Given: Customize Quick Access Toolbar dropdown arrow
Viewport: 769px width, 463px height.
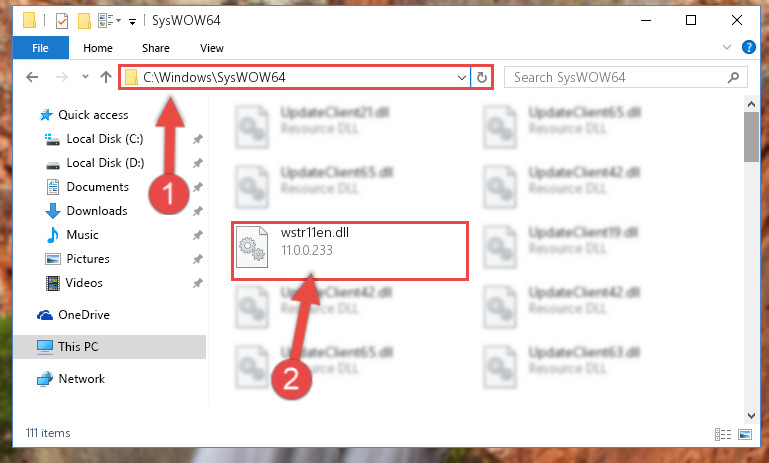Looking at the screenshot, I should [x=132, y=22].
